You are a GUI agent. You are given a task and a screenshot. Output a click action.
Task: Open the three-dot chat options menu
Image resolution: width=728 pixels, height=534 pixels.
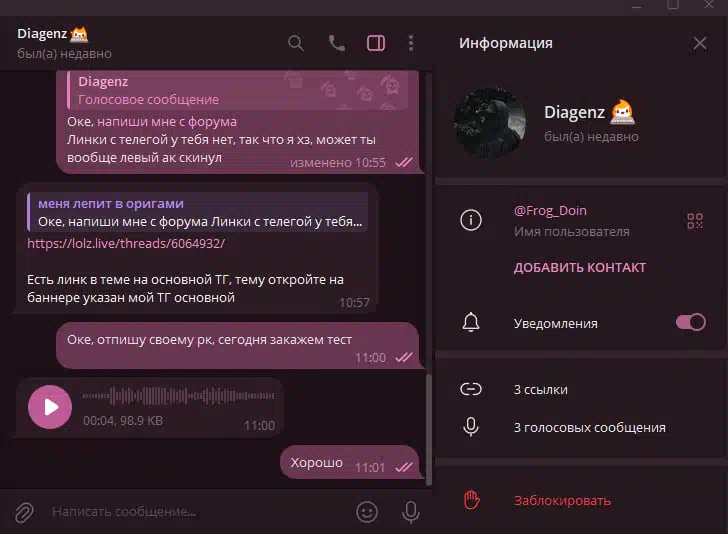click(x=411, y=43)
